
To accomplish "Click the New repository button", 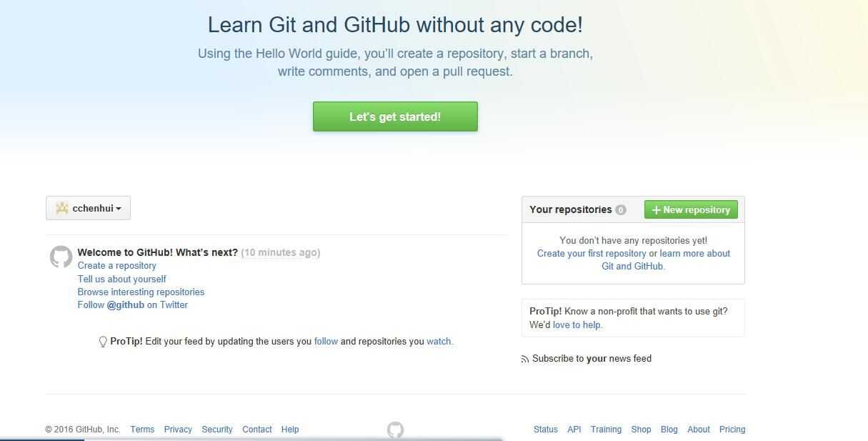I will point(691,209).
